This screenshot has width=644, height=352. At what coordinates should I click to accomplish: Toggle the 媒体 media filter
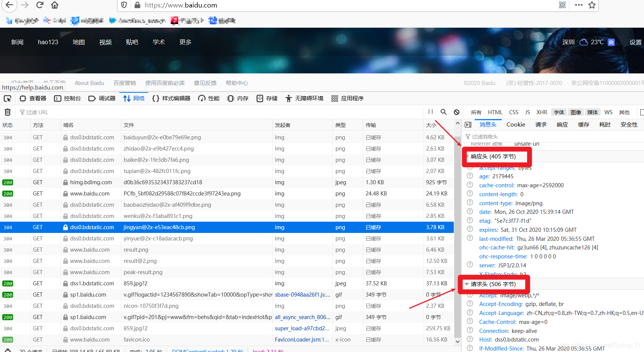pyautogui.click(x=593, y=112)
